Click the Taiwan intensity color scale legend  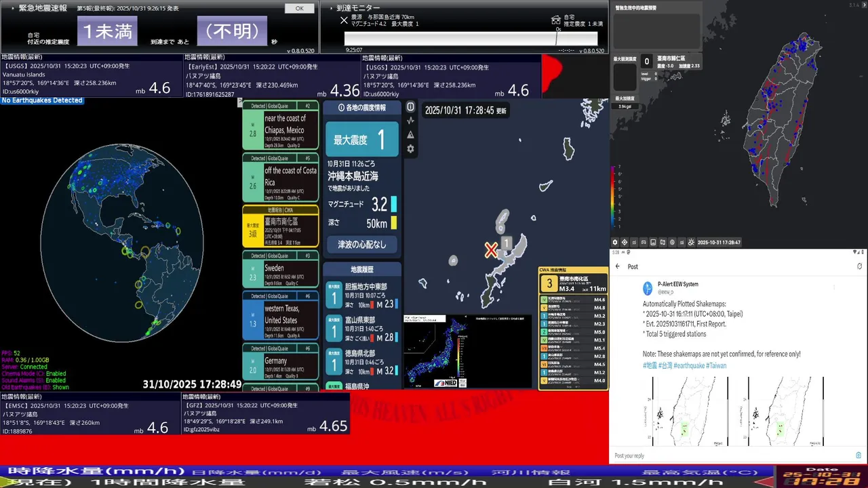614,197
